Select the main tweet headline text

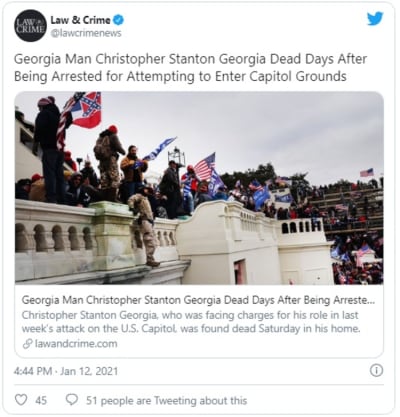point(190,68)
